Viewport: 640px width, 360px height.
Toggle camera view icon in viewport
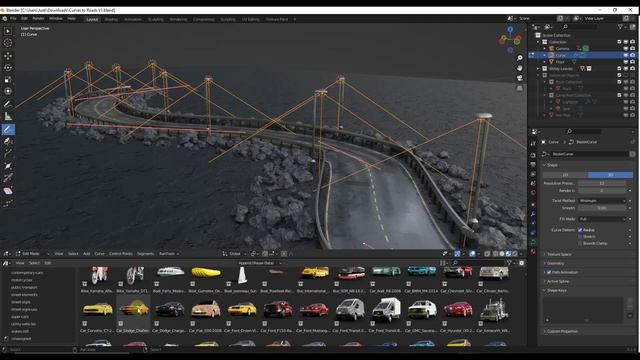pos(520,78)
